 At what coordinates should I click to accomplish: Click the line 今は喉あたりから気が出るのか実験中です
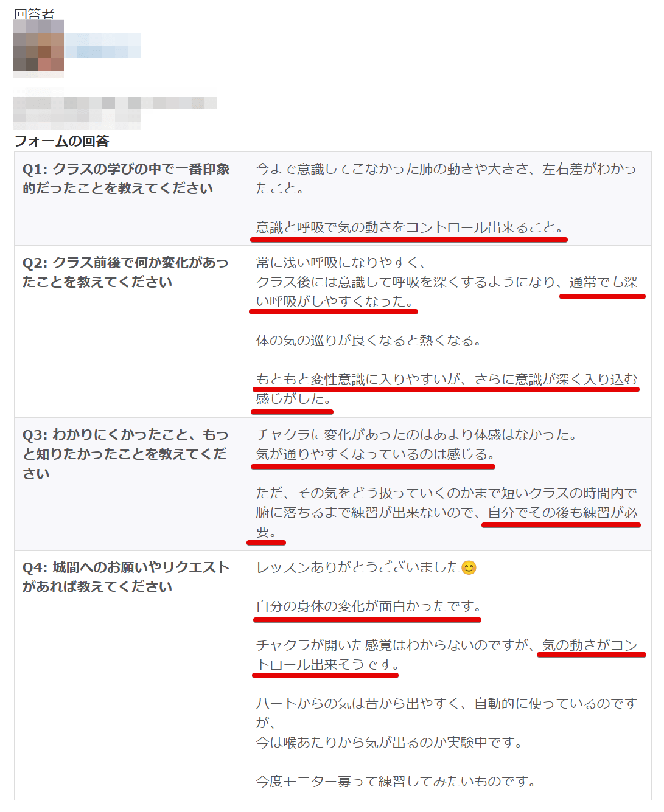point(390,743)
